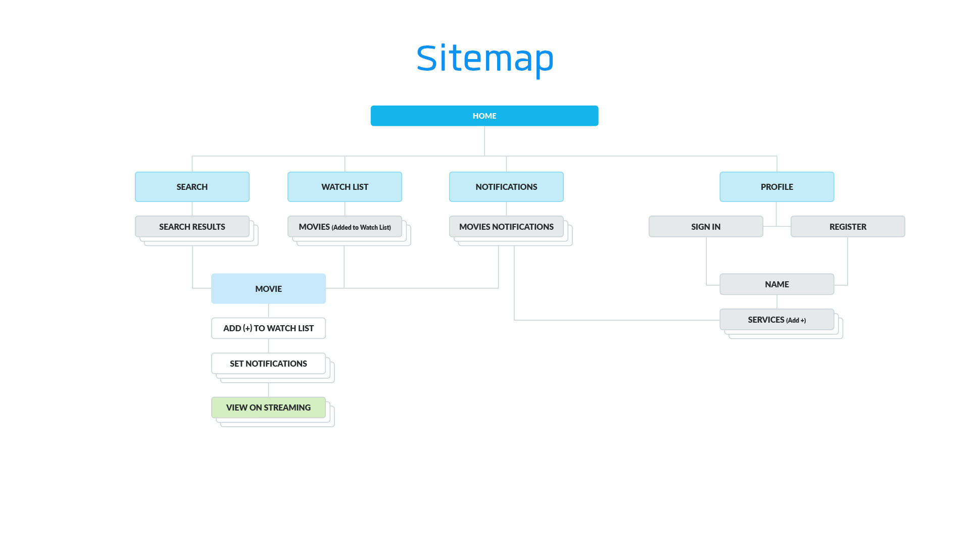
Task: Click the green VIEW ON STREAMING box
Action: pos(268,408)
